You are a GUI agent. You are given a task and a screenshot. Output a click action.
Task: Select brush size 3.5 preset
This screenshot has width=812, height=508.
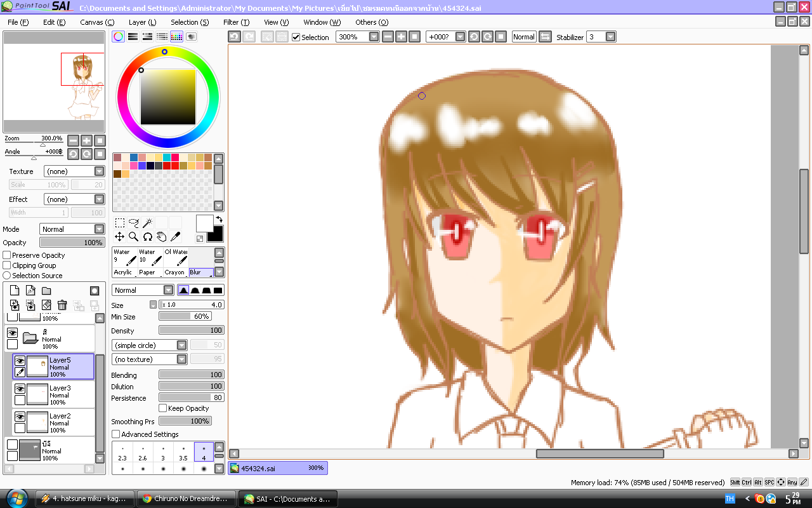[x=183, y=453]
